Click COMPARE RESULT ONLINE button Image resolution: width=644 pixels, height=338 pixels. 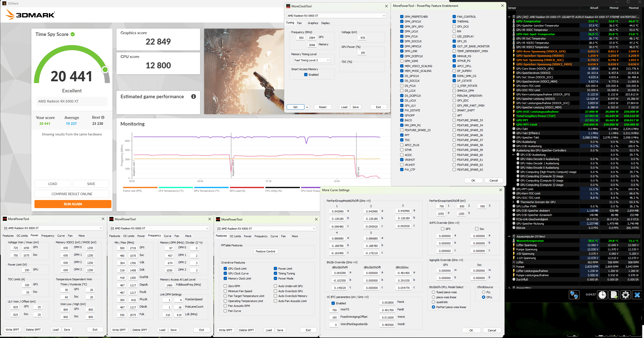coord(72,194)
